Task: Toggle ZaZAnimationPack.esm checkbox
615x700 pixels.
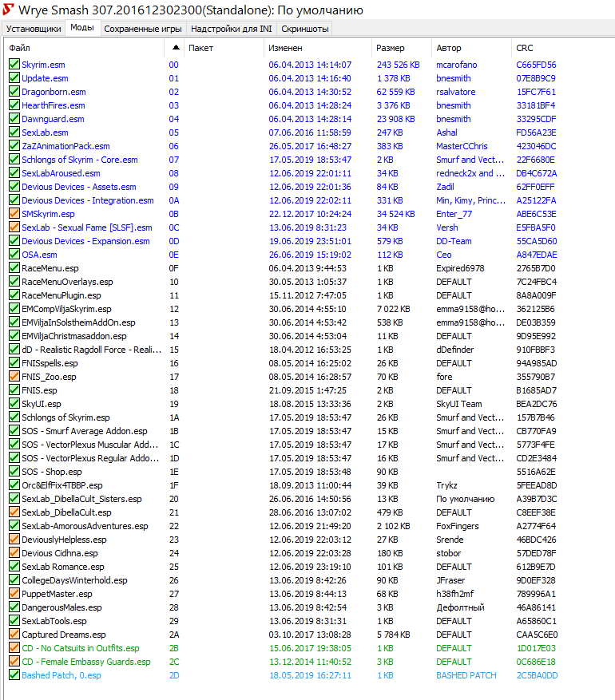Action: pos(14,145)
